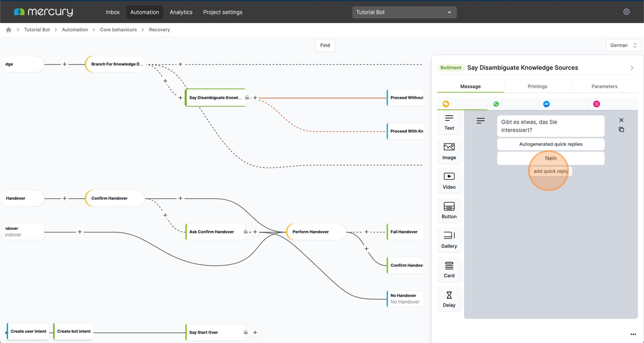This screenshot has height=343, width=644.
Task: Click Create user intent
Action: [x=28, y=331]
